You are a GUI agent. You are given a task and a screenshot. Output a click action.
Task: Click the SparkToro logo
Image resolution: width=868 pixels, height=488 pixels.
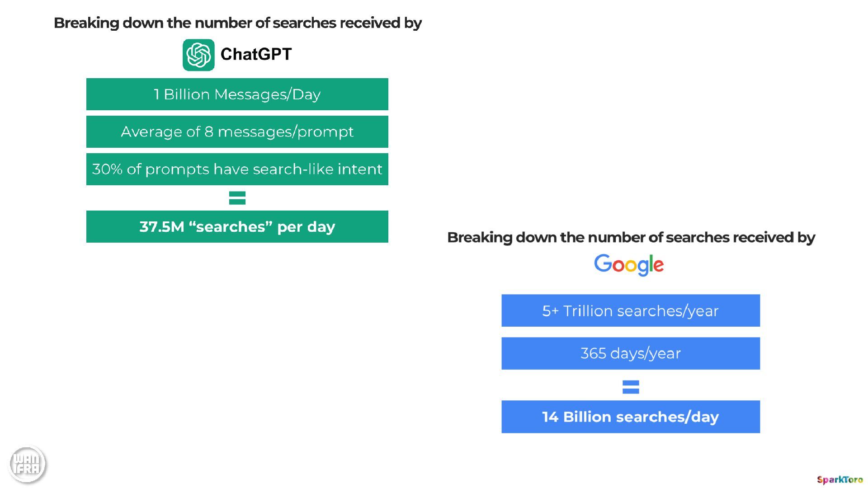coord(840,479)
